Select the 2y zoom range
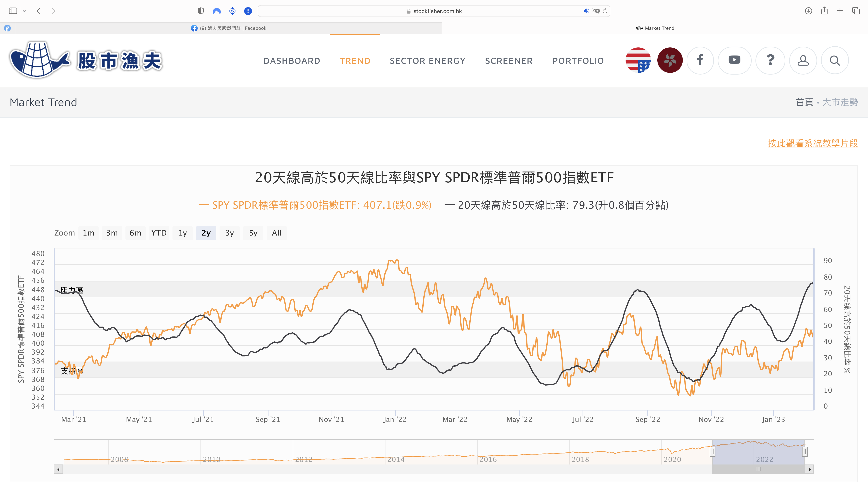868x488 pixels. (x=206, y=233)
